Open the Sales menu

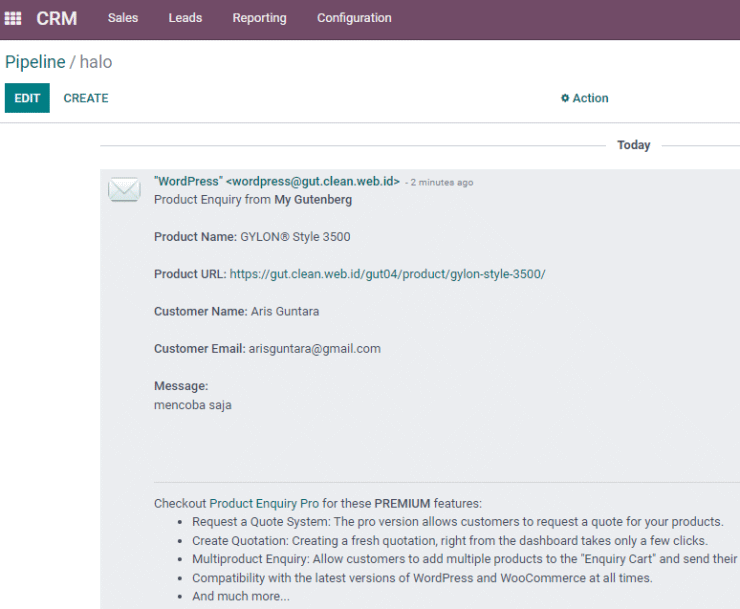(x=123, y=18)
